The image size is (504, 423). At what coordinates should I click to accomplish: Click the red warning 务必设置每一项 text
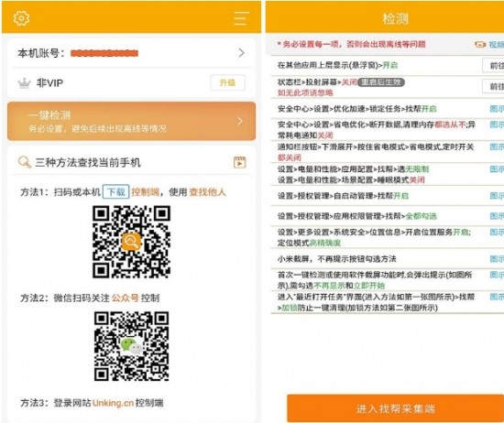pyautogui.click(x=352, y=44)
